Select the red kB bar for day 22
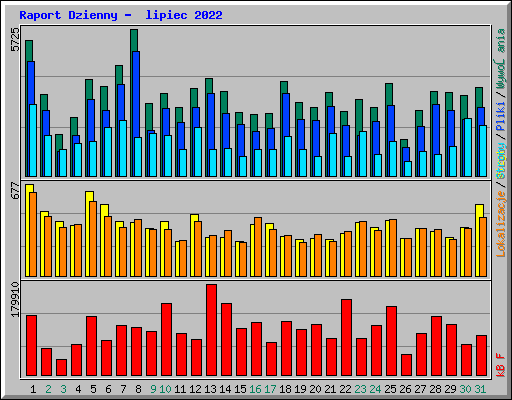This screenshot has width=512, height=400. [x=346, y=337]
